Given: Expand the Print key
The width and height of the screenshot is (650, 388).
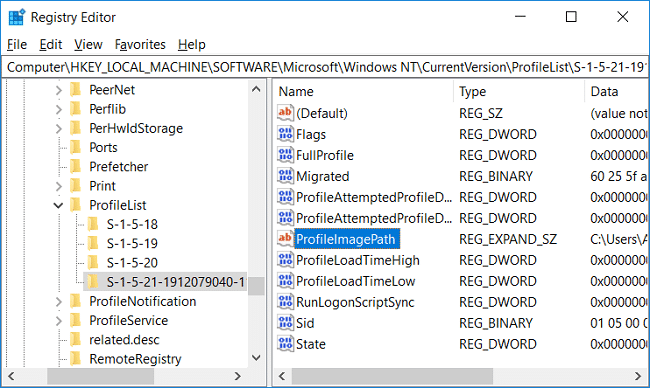Looking at the screenshot, I should [58, 186].
